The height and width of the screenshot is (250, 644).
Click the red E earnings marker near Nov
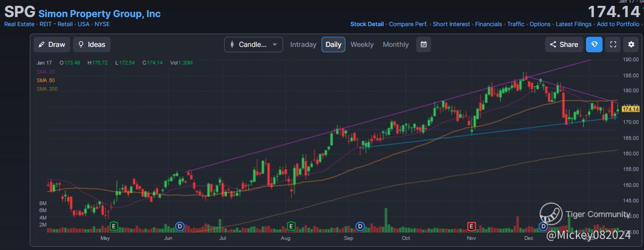coord(471,227)
